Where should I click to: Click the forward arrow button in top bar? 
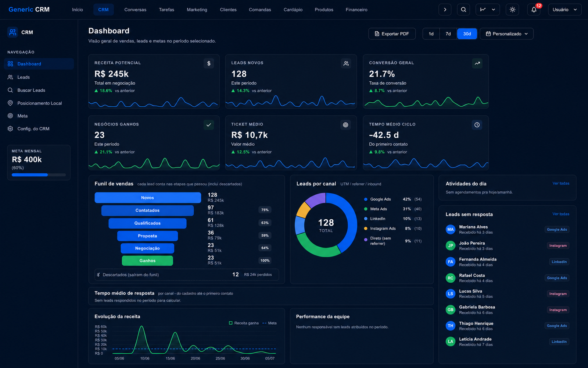pyautogui.click(x=445, y=10)
